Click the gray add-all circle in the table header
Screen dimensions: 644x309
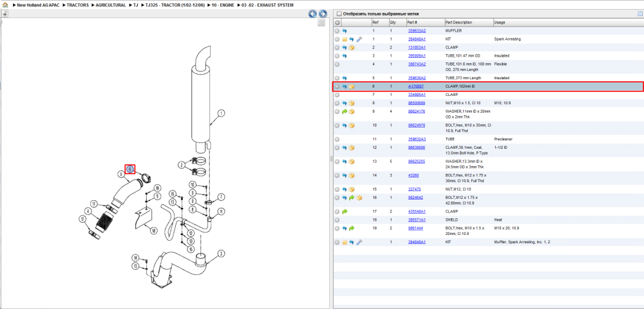point(337,22)
